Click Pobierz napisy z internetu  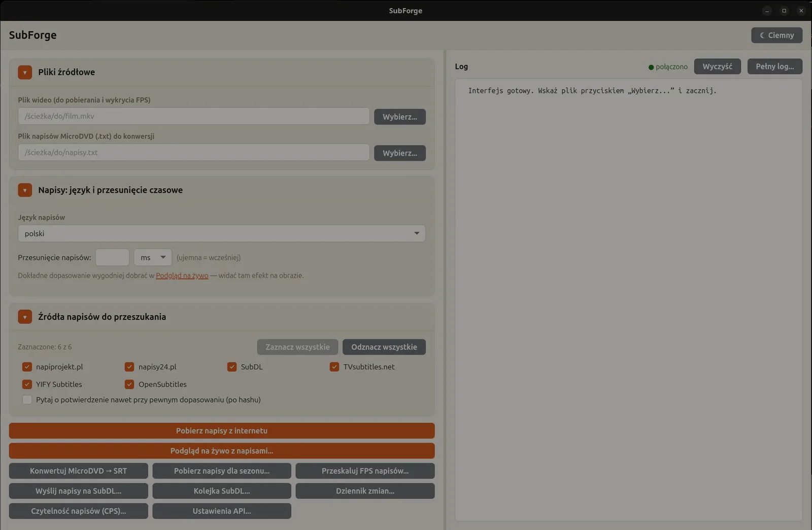222,431
